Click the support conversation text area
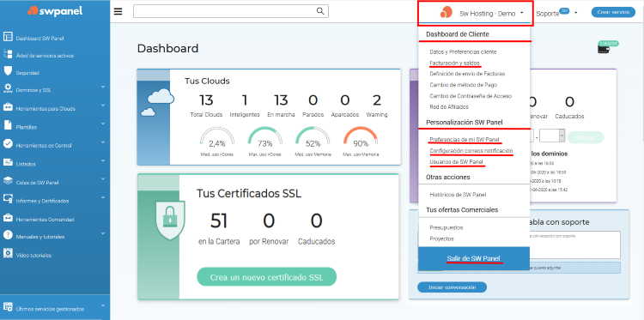644x320 pixels. (575, 245)
